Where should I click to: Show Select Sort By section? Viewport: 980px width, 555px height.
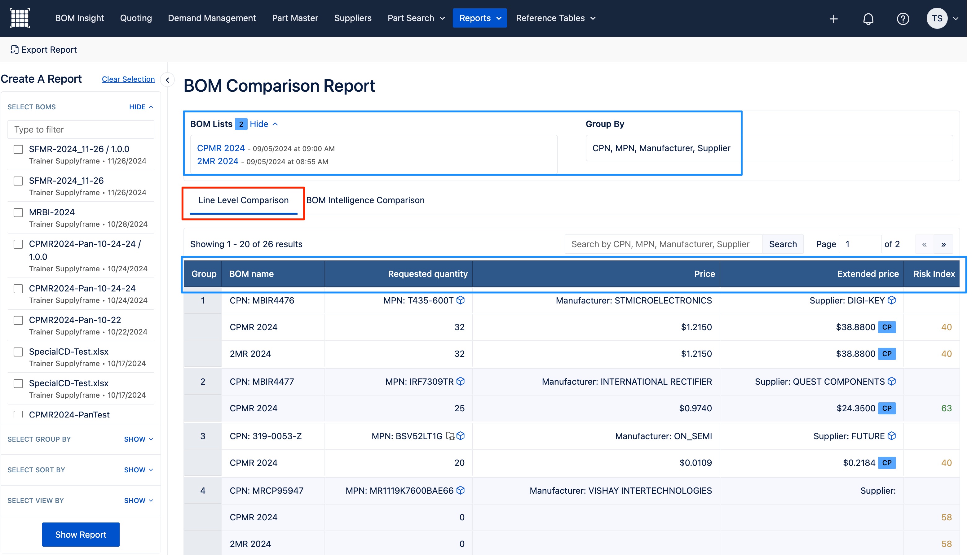pyautogui.click(x=139, y=470)
